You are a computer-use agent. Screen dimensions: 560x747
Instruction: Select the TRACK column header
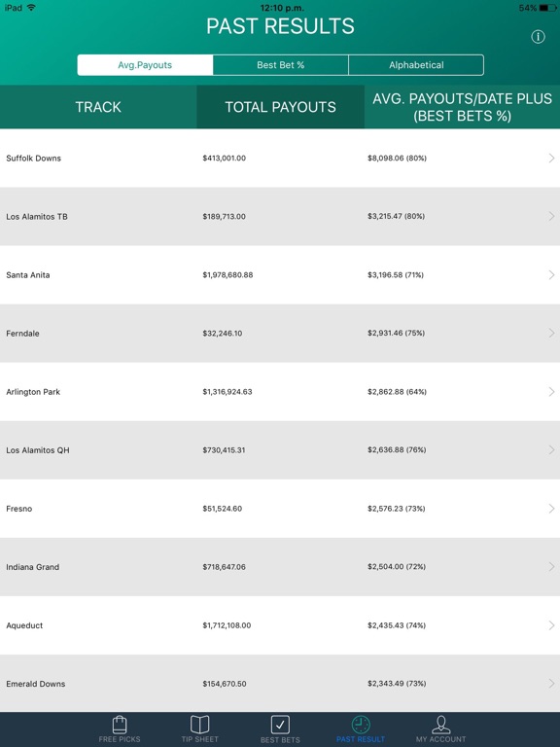pos(98,107)
